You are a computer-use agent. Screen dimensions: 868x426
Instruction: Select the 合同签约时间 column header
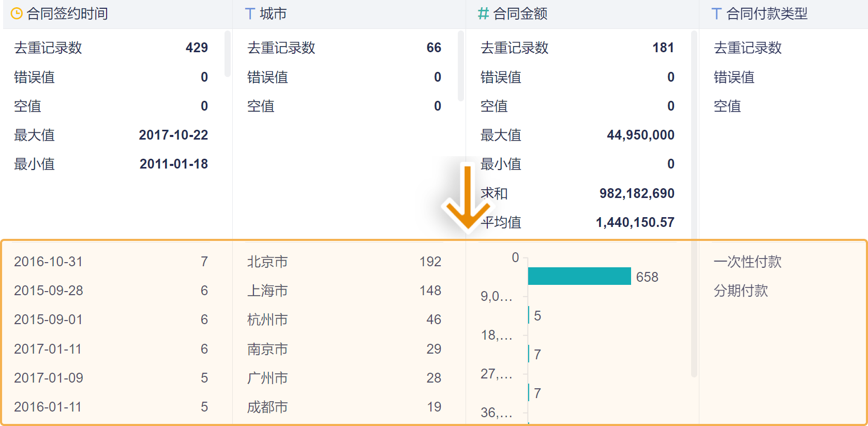[67, 14]
